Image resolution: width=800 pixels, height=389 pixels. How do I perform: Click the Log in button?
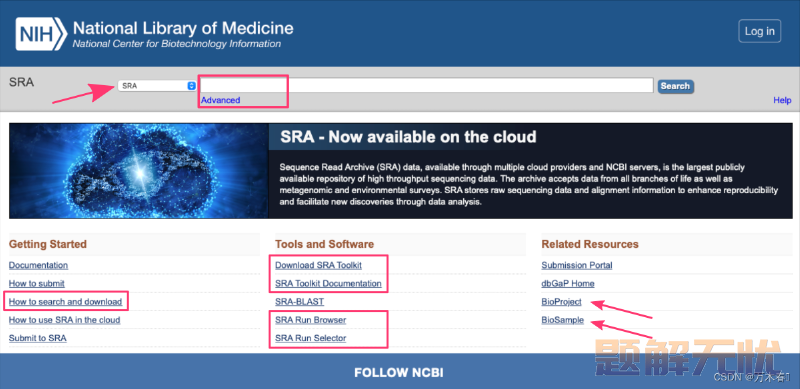(x=760, y=31)
